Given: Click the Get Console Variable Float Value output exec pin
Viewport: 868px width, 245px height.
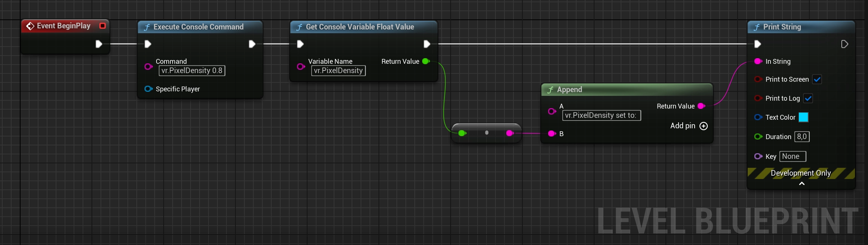Looking at the screenshot, I should (x=427, y=44).
